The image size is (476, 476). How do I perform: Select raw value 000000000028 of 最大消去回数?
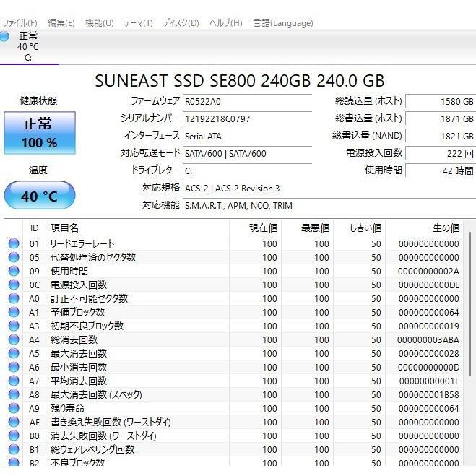[x=428, y=353]
